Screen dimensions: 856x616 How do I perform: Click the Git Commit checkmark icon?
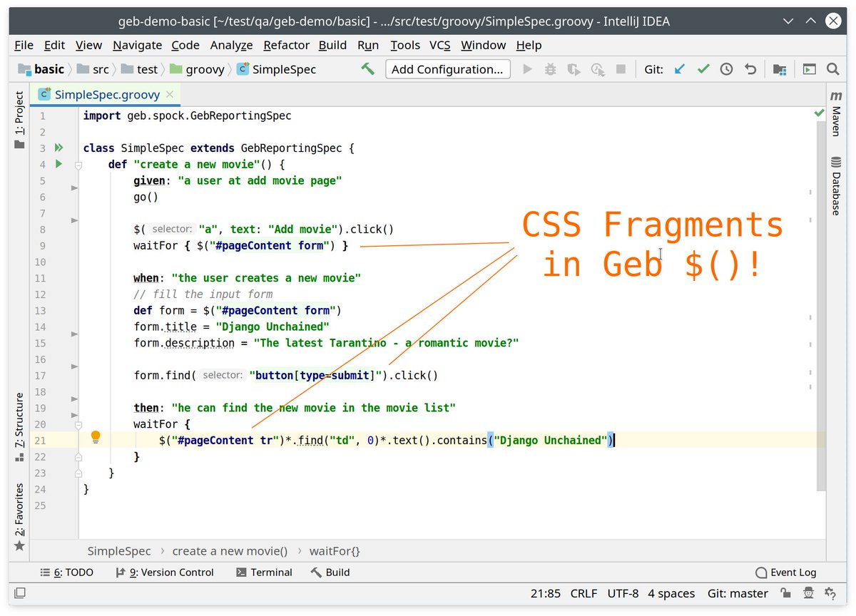[x=703, y=69]
